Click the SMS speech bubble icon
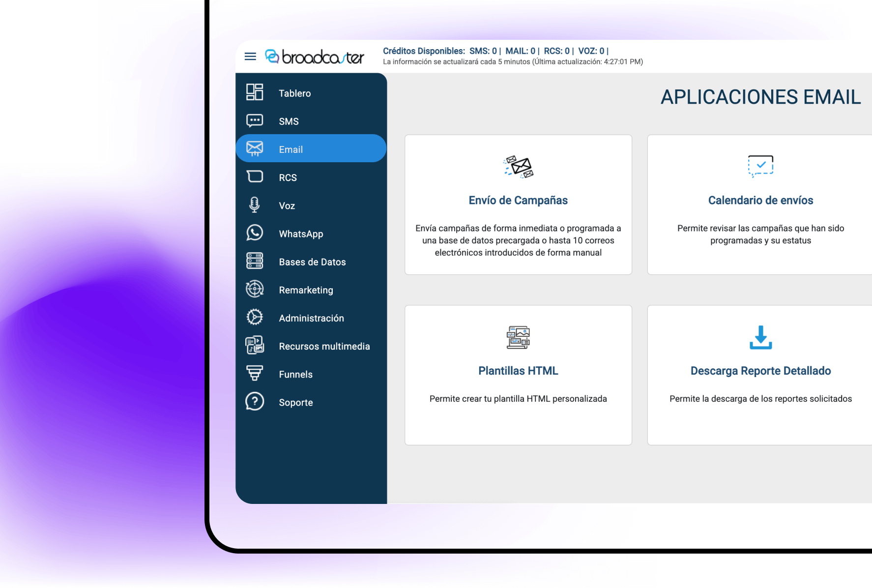Viewport: 872px width, 588px height. click(255, 121)
